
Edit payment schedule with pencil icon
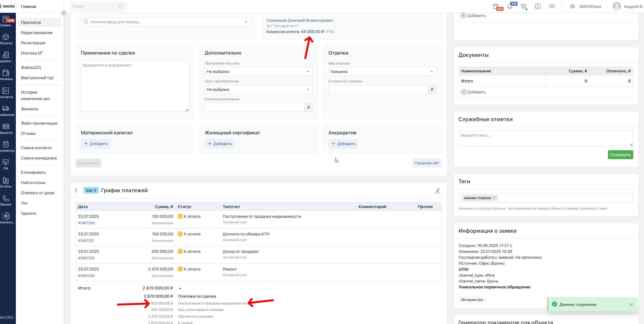click(x=437, y=190)
